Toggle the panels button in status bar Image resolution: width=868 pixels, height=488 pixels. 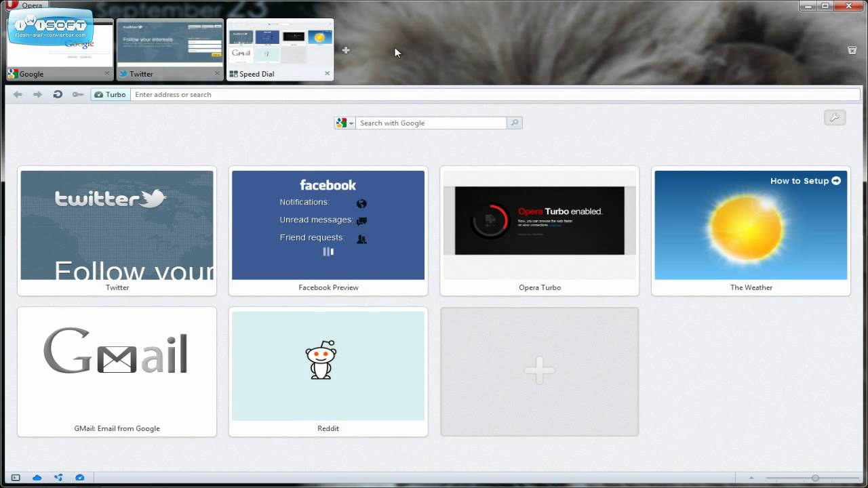16,478
